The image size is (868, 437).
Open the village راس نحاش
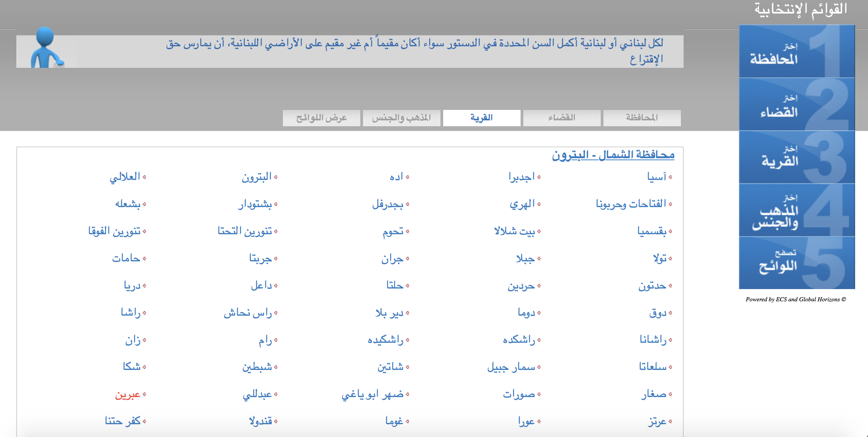(x=248, y=313)
